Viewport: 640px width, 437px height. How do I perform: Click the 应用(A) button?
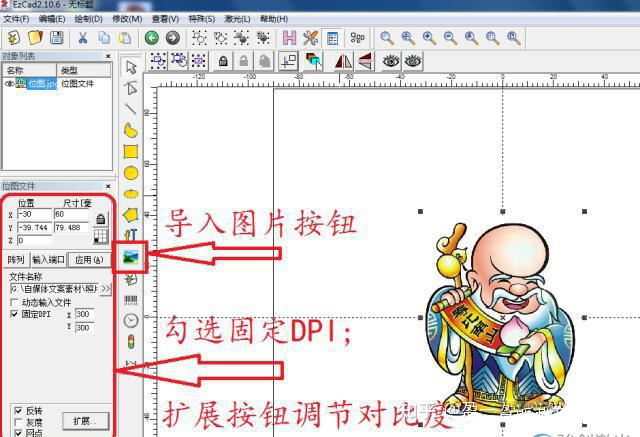[x=90, y=260]
